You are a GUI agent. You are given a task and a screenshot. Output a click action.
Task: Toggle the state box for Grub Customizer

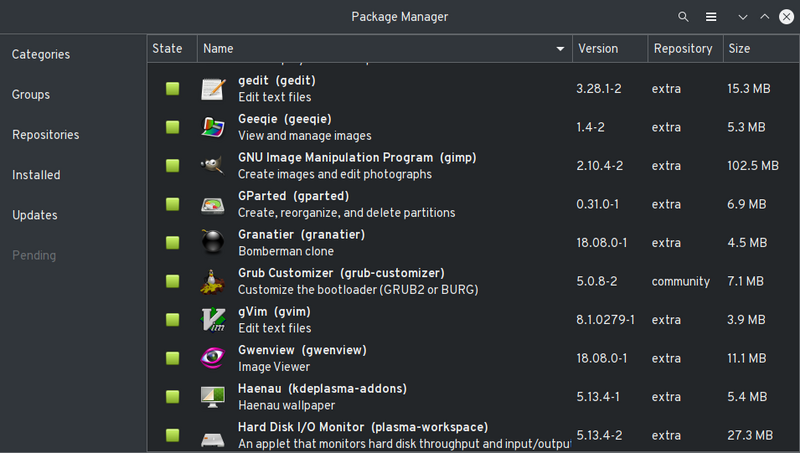point(172,281)
